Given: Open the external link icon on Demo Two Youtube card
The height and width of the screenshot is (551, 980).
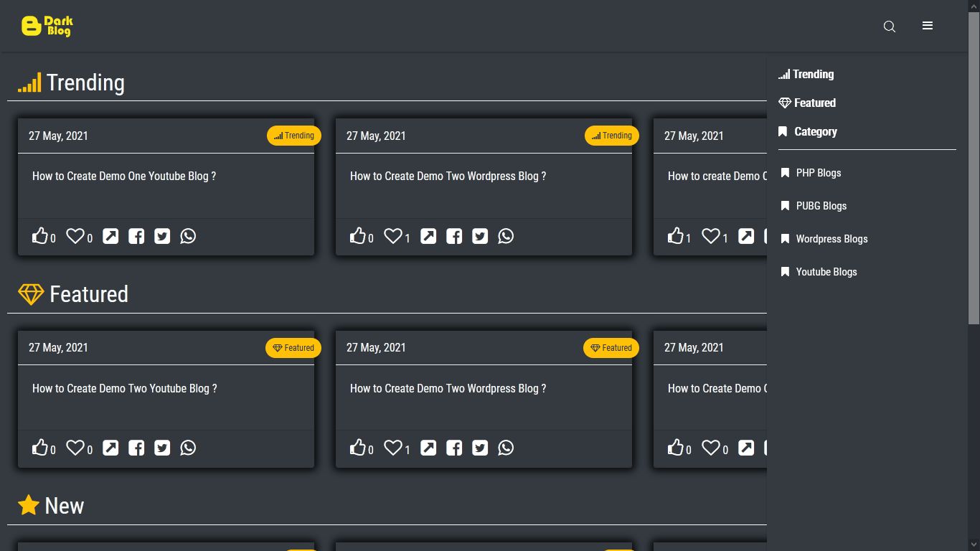Looking at the screenshot, I should (110, 448).
